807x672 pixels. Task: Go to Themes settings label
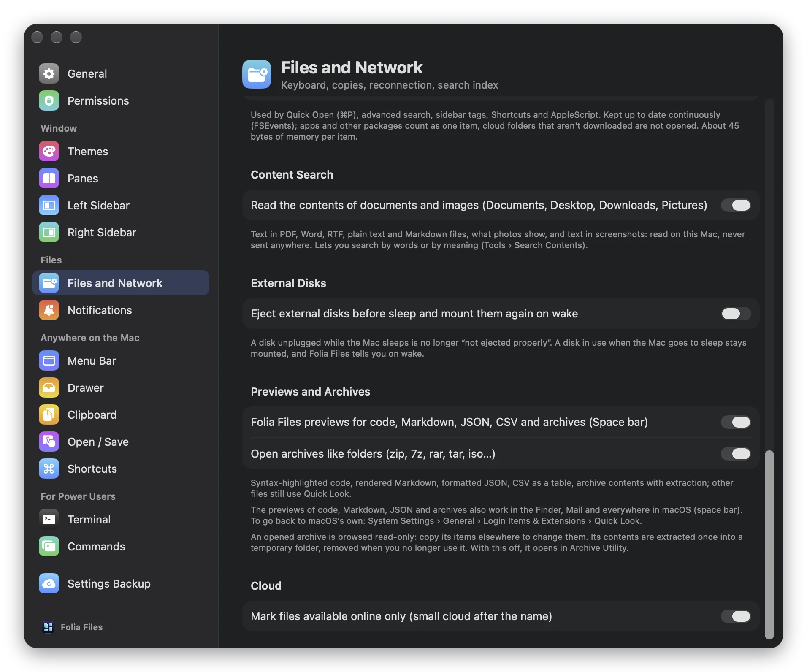[88, 152]
